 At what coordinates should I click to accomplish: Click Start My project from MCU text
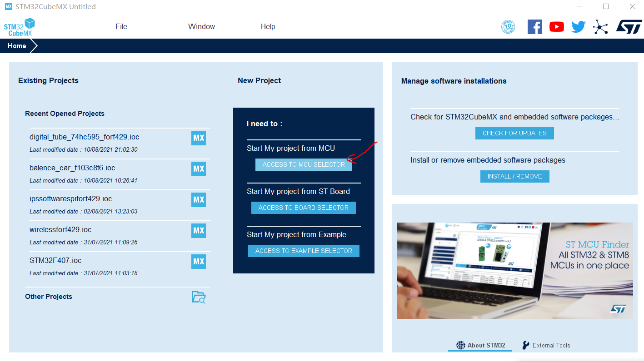(291, 148)
